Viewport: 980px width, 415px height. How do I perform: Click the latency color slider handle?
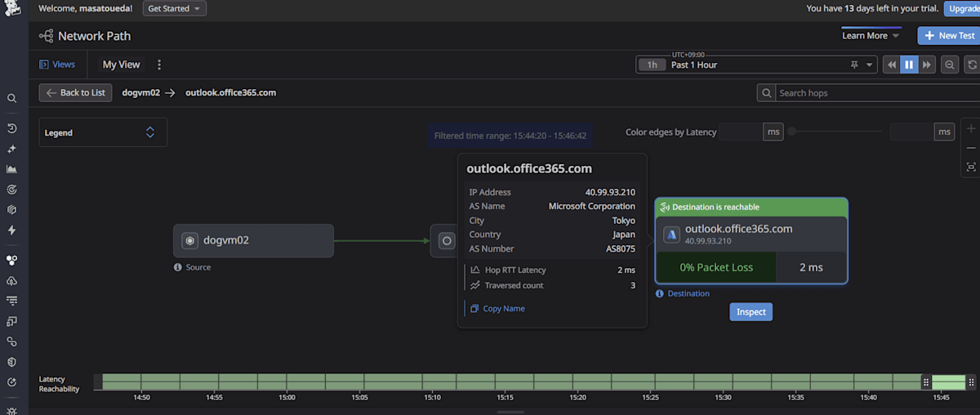(x=791, y=132)
